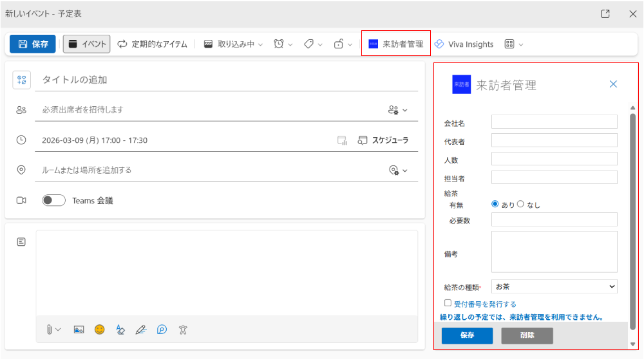Select 定期的なアイテム in toolbar

(153, 44)
